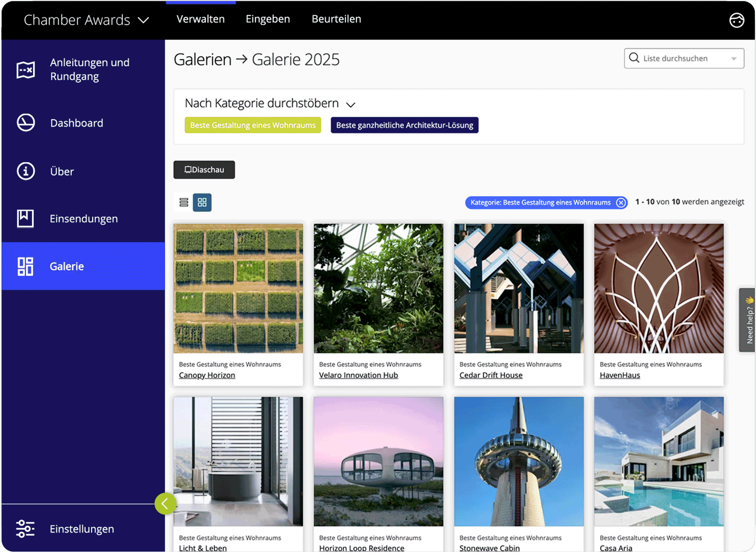
Task: Click the Über info icon
Action: (26, 171)
